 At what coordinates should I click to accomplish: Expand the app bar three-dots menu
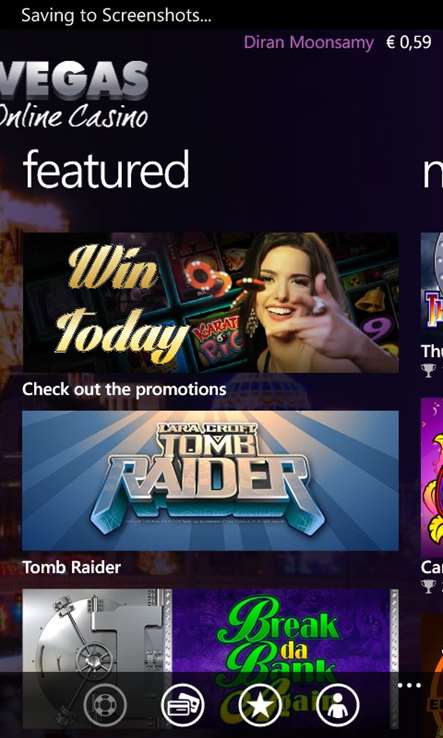coord(409,685)
